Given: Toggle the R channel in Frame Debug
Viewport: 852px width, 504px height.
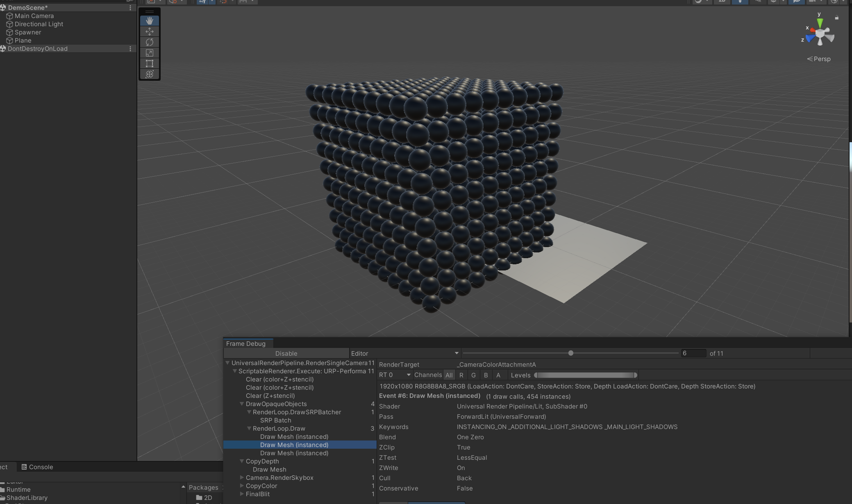Looking at the screenshot, I should click(461, 375).
